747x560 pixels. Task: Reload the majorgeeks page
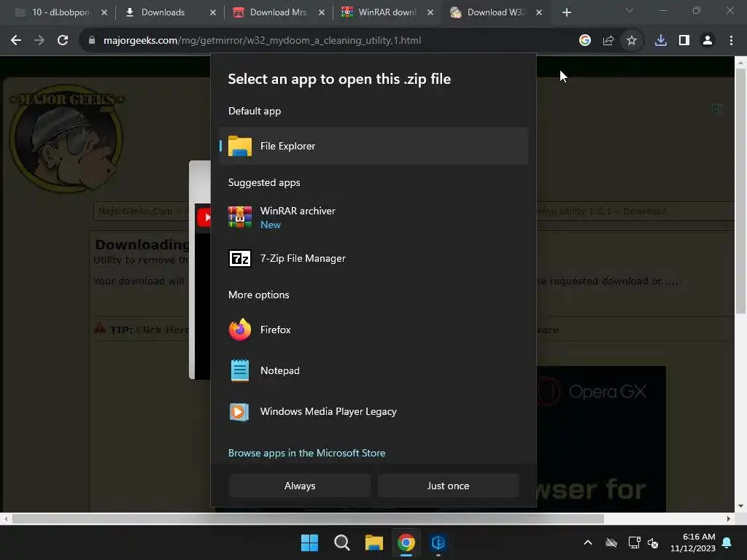point(63,41)
